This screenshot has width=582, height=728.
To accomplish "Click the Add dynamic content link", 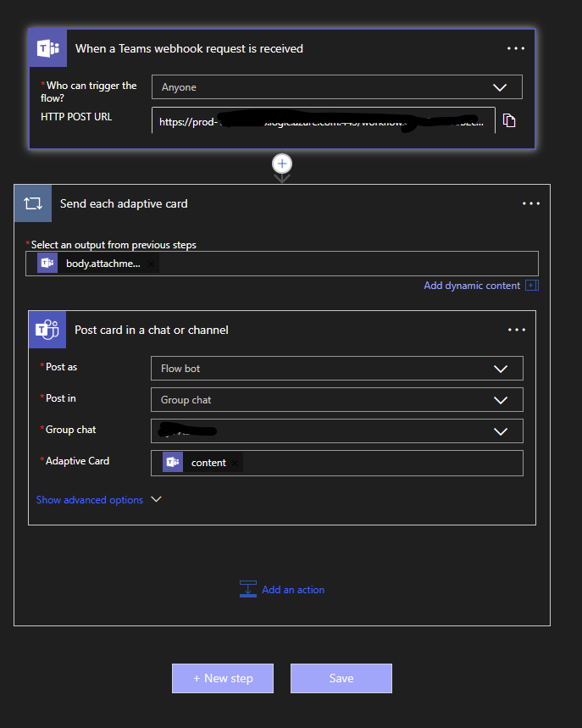I will (x=472, y=286).
